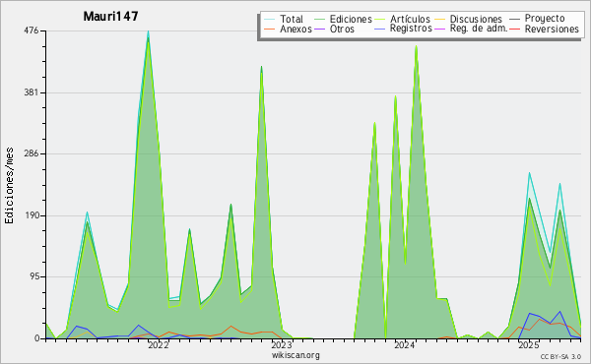Click the 2023 x-axis label
591x364 pixels.
[281, 345]
